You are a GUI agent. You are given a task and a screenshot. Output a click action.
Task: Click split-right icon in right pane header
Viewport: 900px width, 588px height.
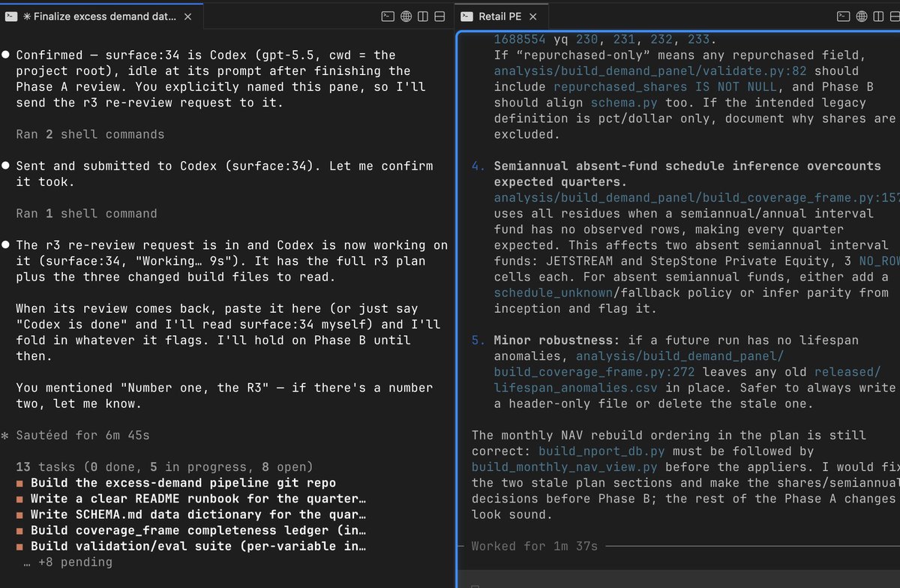click(x=879, y=16)
